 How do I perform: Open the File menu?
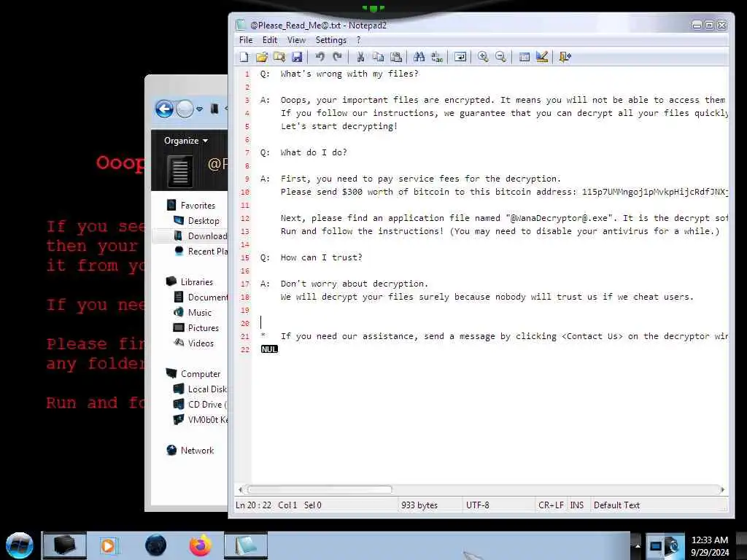(x=246, y=40)
